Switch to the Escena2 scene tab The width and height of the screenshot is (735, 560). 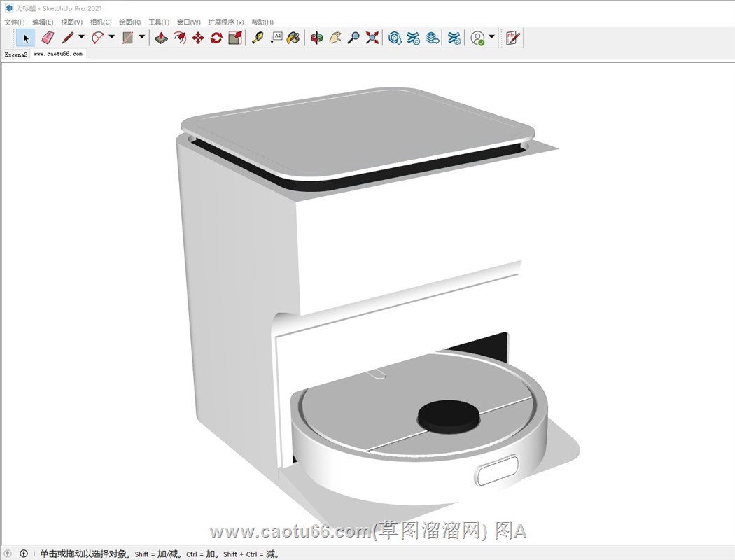(15, 54)
